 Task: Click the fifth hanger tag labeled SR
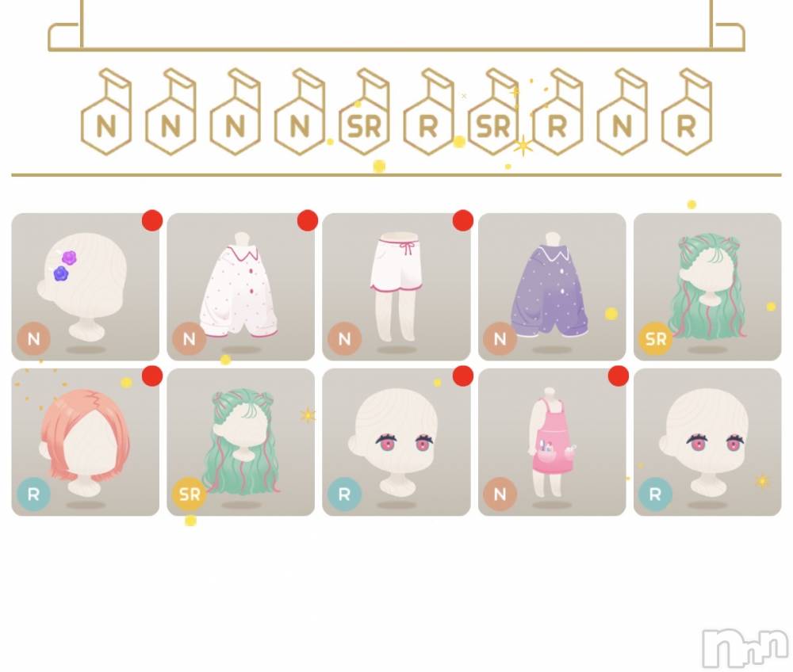pos(364,112)
